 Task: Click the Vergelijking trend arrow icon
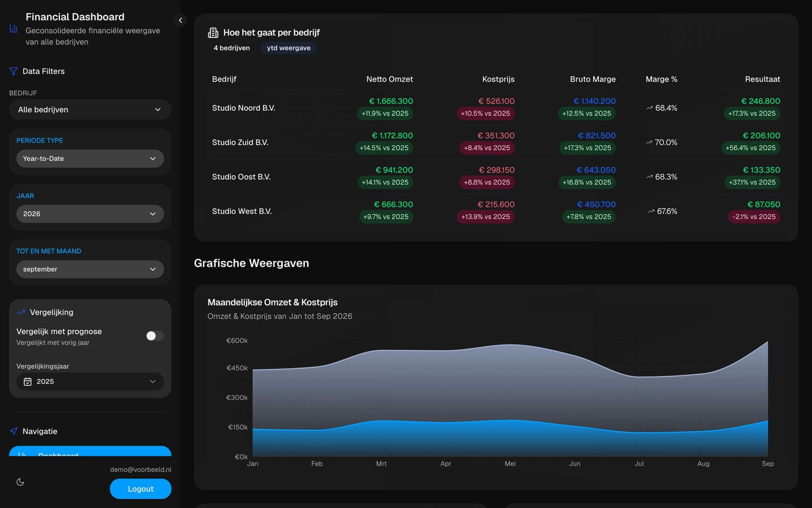(x=21, y=312)
